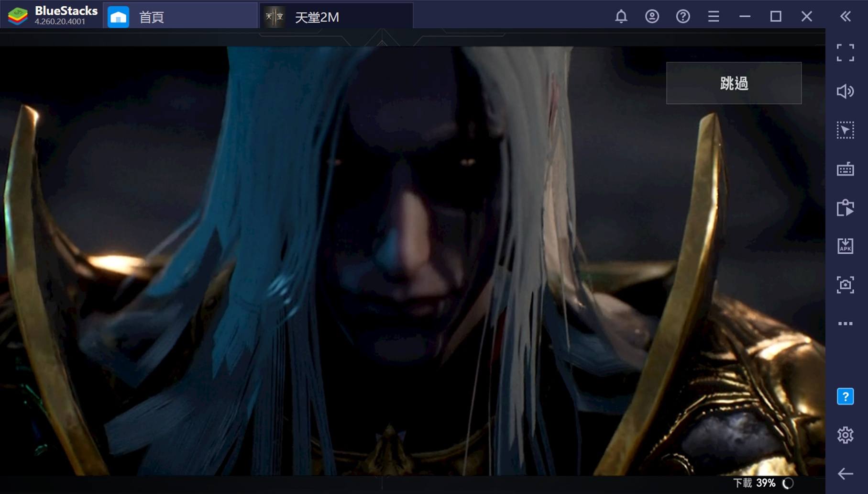Go back using sidebar arrow icon
This screenshot has width=868, height=494.
(846, 474)
